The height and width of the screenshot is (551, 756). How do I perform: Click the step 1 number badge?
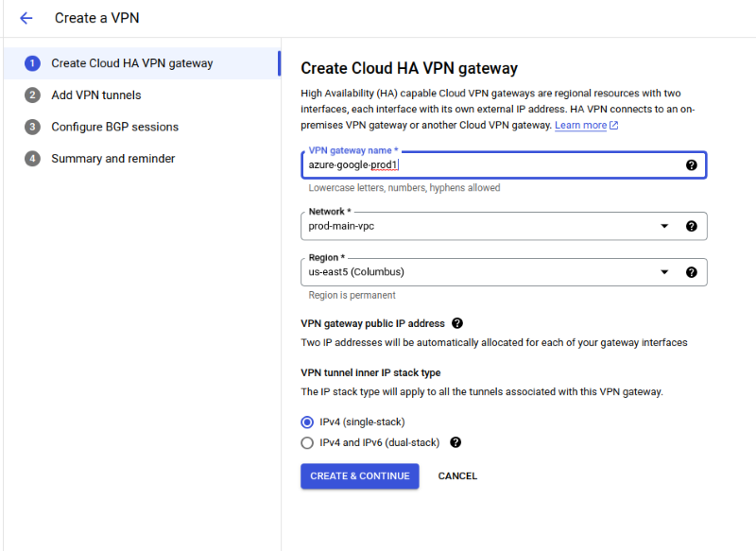tap(33, 63)
